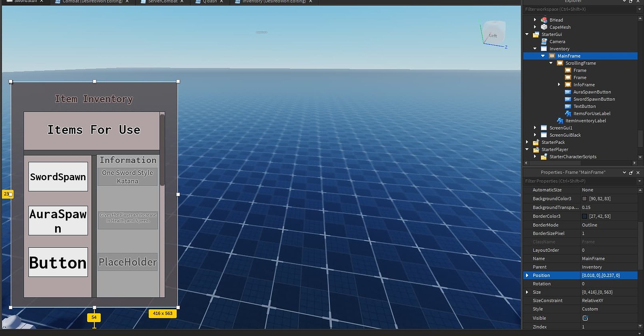This screenshot has width=644, height=336.
Task: Expand the Size property
Action: click(x=527, y=292)
